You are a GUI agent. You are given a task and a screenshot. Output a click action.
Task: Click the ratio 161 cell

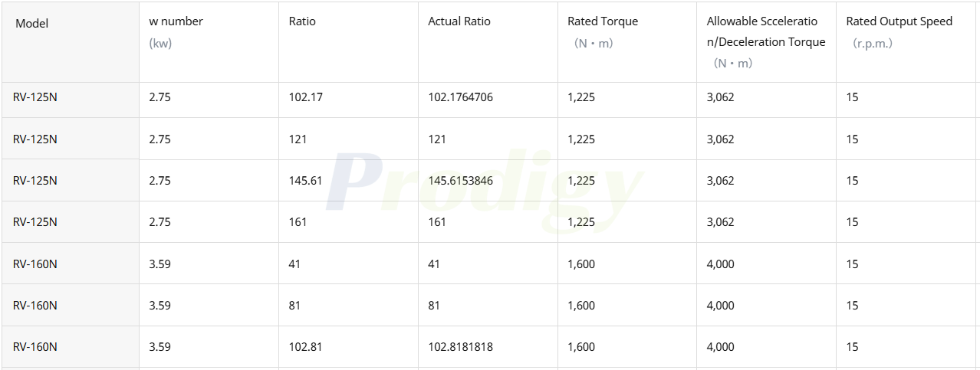click(x=348, y=221)
